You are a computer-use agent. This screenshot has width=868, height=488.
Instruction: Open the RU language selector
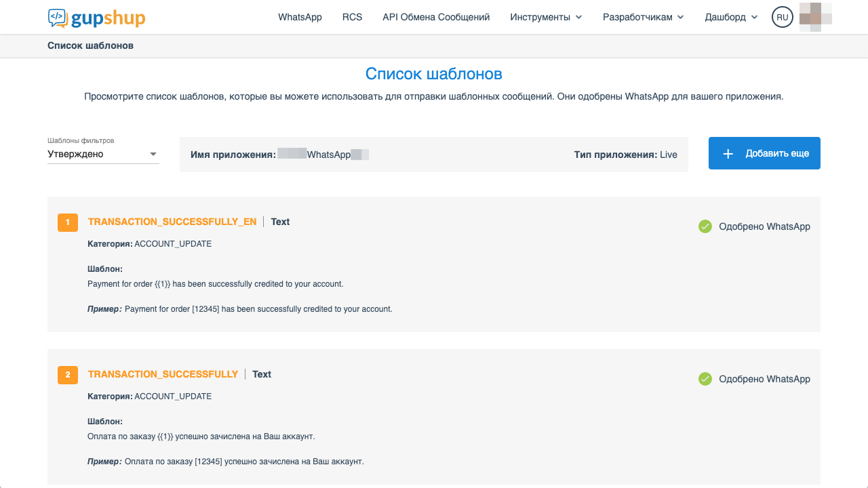pyautogui.click(x=783, y=18)
